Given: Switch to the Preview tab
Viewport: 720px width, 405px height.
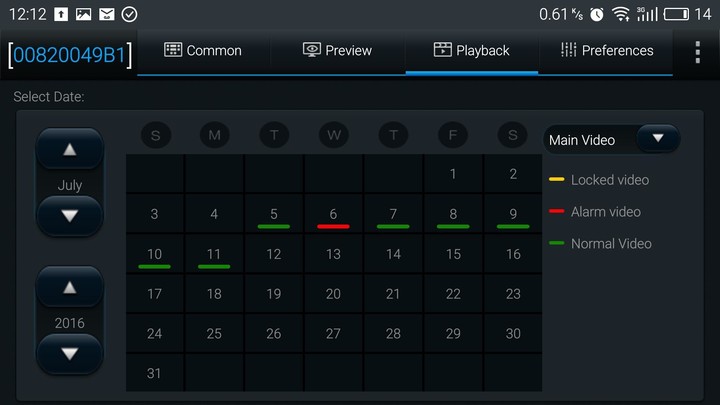Looking at the screenshot, I should (x=337, y=51).
